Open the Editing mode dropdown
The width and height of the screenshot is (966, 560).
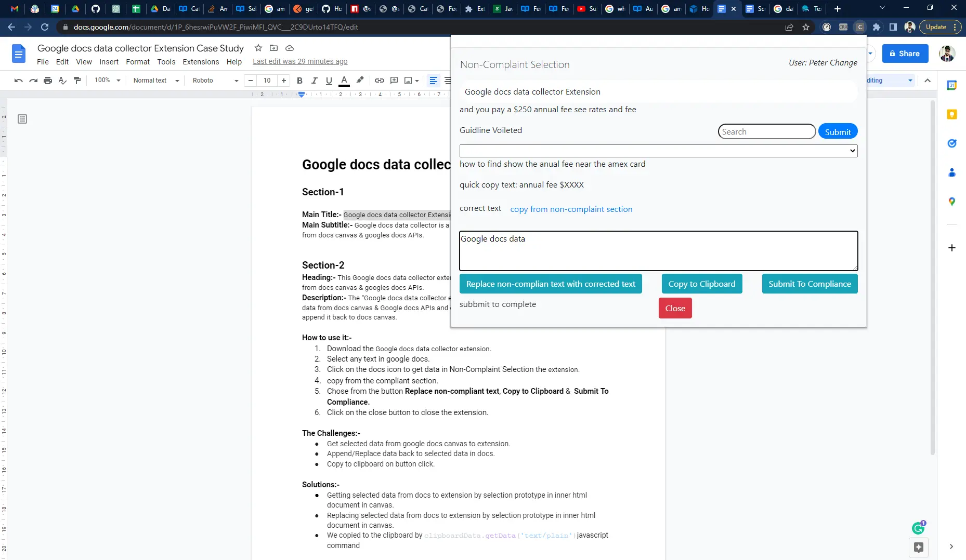[890, 81]
